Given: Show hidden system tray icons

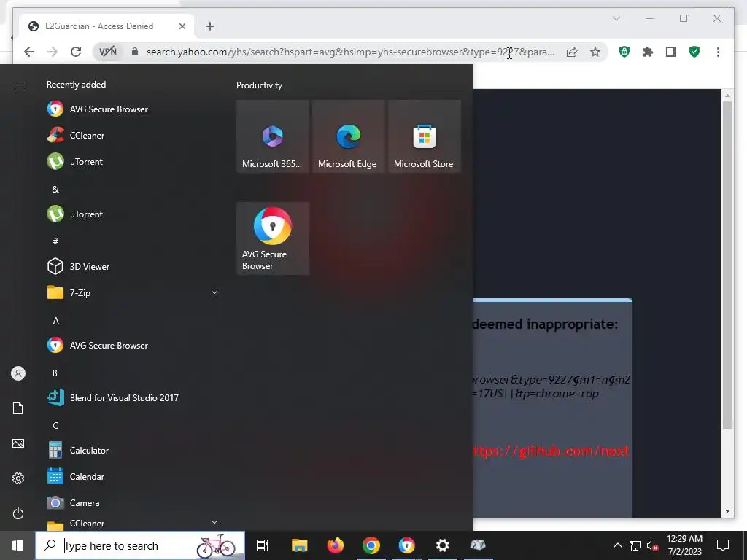Looking at the screenshot, I should click(617, 545).
